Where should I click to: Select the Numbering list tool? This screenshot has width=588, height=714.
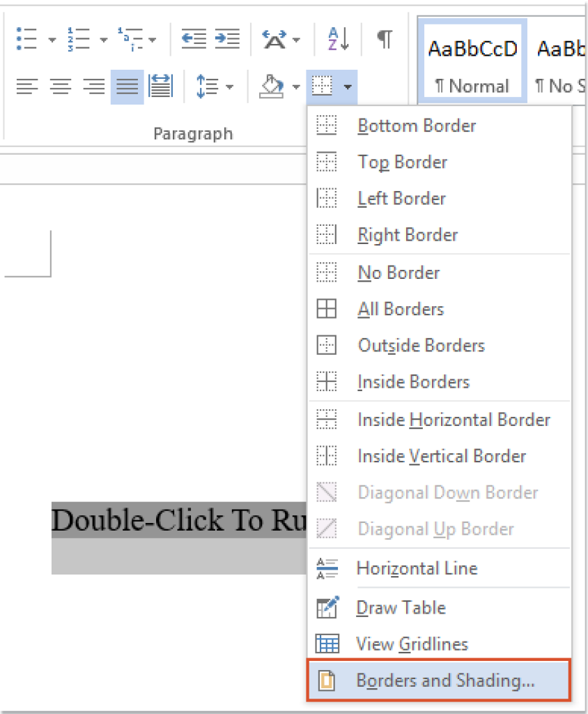pyautogui.click(x=77, y=39)
